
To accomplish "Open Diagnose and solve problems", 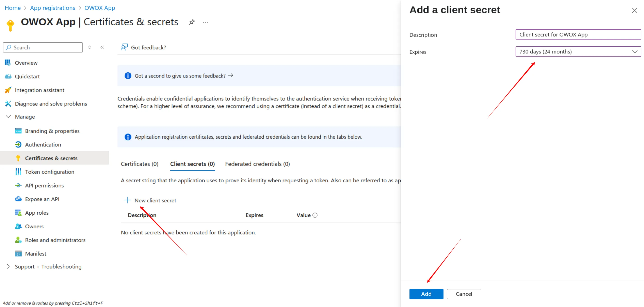I will click(51, 103).
